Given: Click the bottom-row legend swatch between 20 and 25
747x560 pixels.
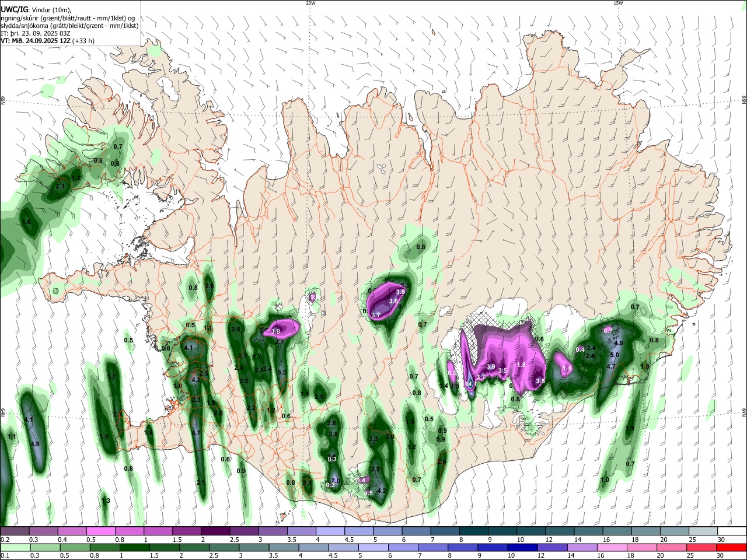Looking at the screenshot, I should coord(671,547).
